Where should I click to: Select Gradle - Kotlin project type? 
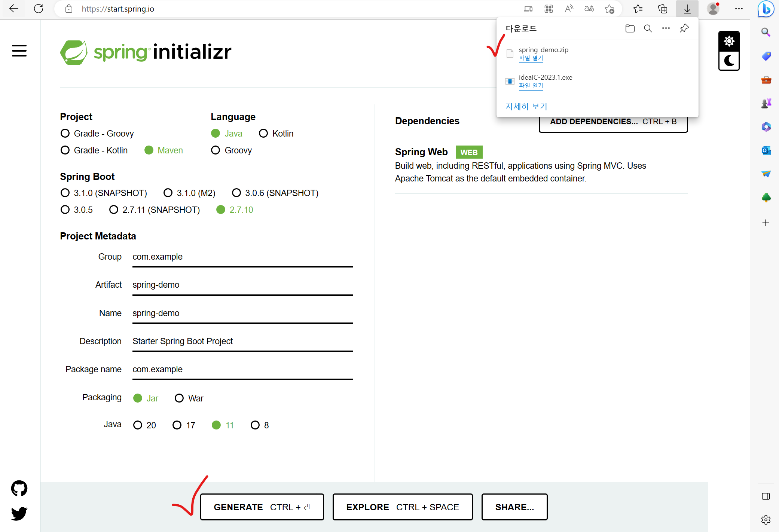click(x=65, y=150)
